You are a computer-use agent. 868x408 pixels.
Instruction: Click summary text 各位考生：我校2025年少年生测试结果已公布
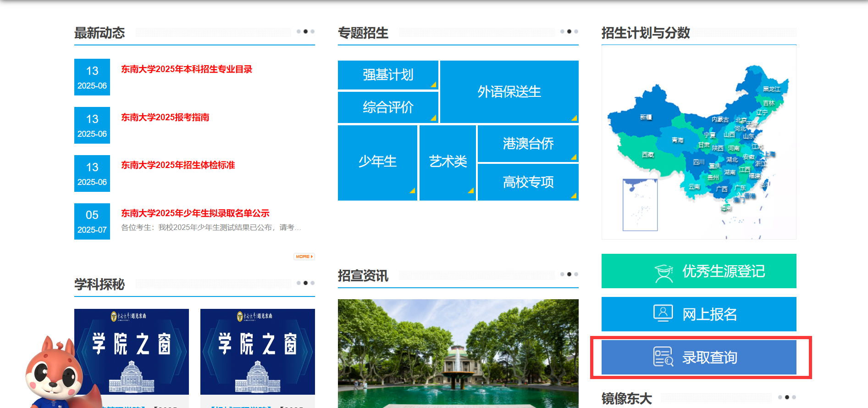pyautogui.click(x=211, y=228)
